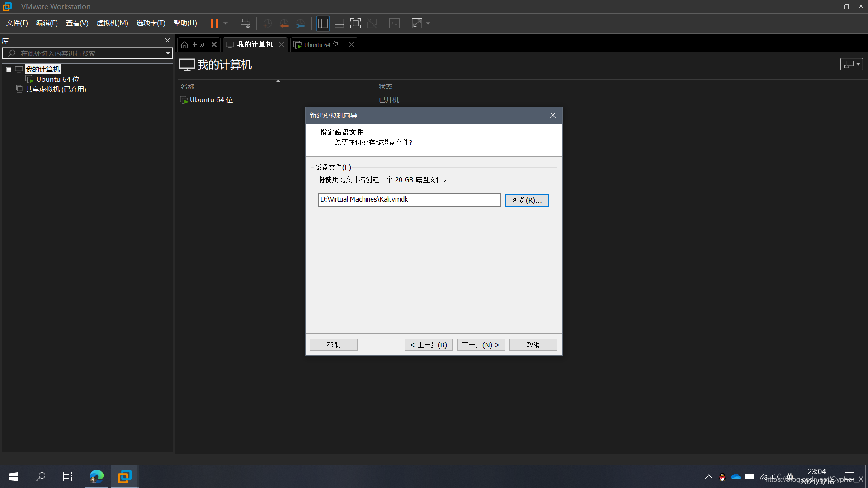Toggle the Show Library sidebar icon

(x=323, y=23)
